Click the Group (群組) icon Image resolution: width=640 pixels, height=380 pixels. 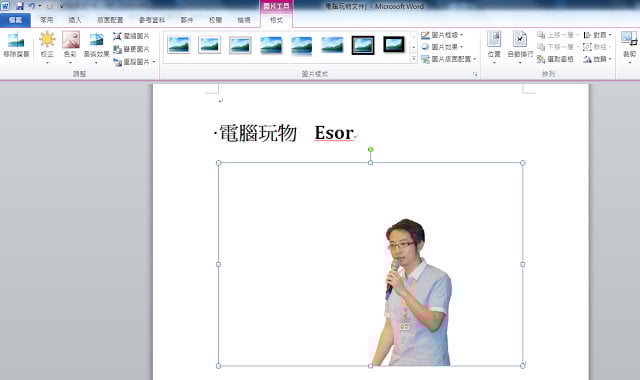(x=587, y=47)
